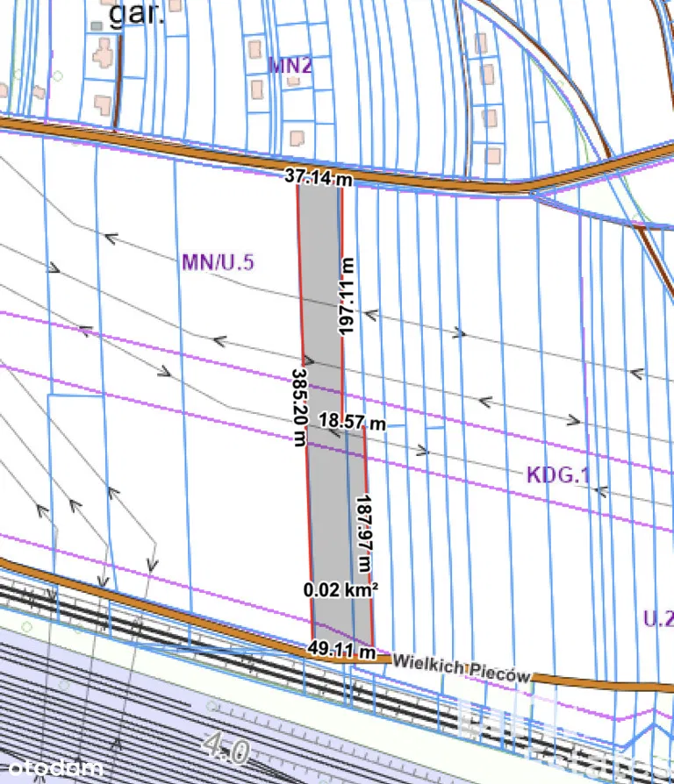The image size is (674, 784).
Task: Click the 4.0 label near railway tracks
Action: click(226, 750)
